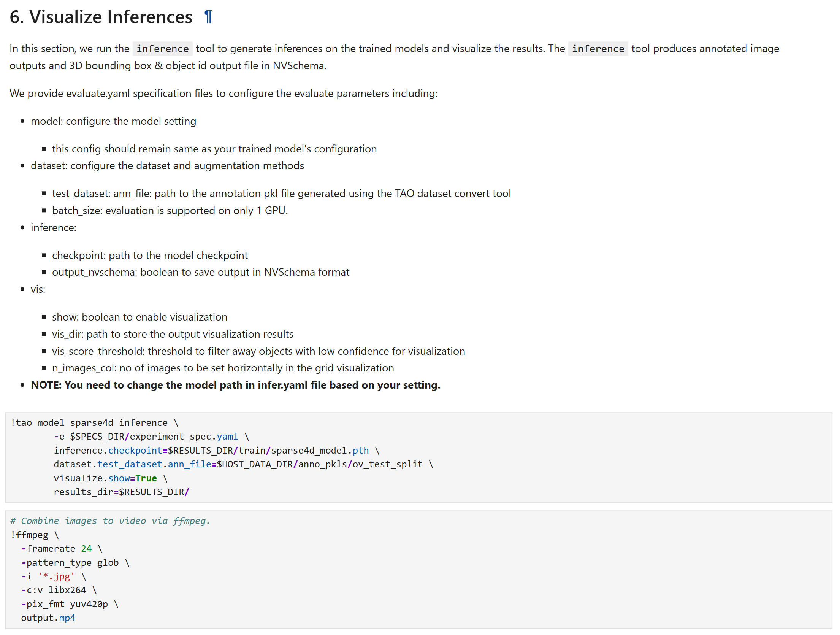Click the 'output.mp4' line in the code
Screen dimensions: 840x635
48,618
